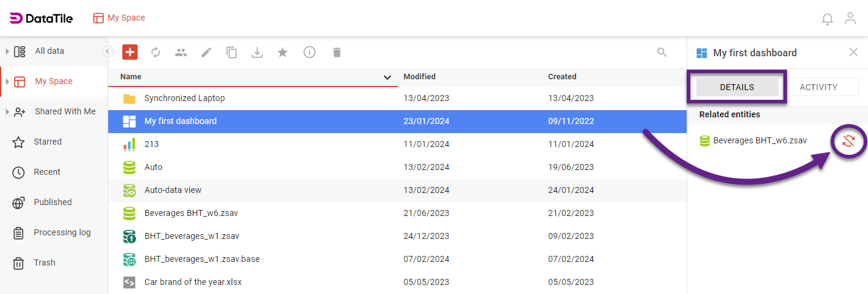This screenshot has height=294, width=868.
Task: Click the info icon in toolbar
Action: tap(309, 53)
